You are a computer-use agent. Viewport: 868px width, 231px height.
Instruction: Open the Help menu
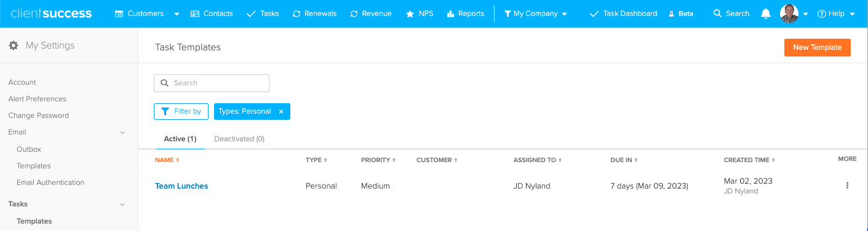tap(836, 14)
